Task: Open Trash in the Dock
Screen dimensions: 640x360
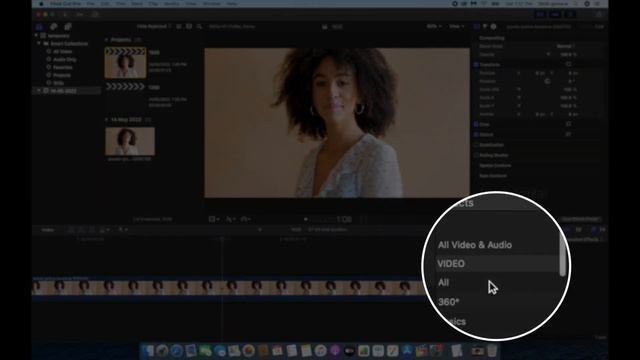Action: click(x=493, y=351)
